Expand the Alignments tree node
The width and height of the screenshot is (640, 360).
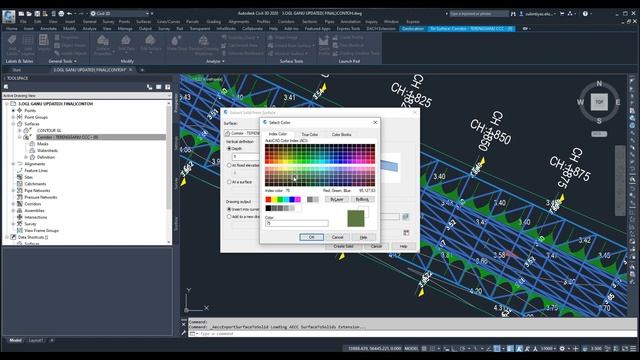click(x=13, y=164)
